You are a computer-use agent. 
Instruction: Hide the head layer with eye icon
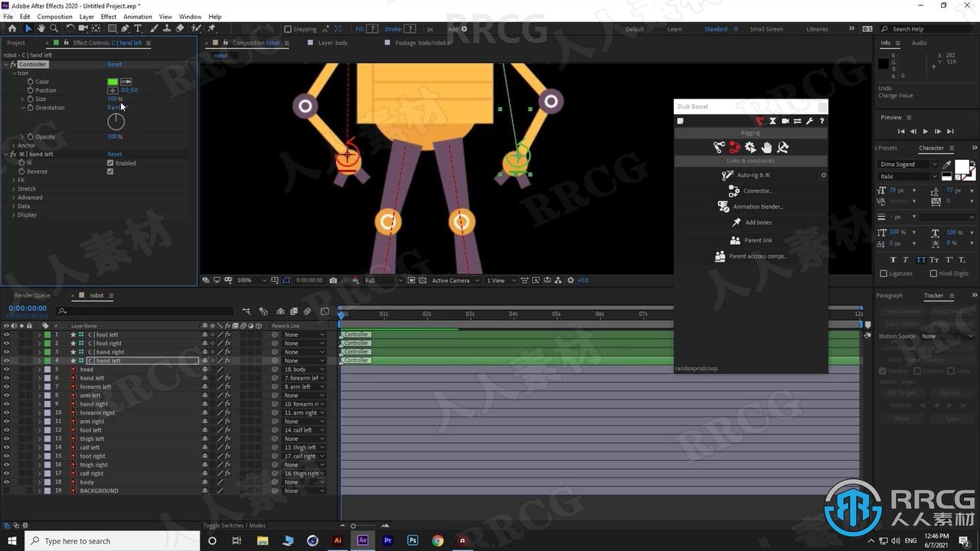coord(6,369)
